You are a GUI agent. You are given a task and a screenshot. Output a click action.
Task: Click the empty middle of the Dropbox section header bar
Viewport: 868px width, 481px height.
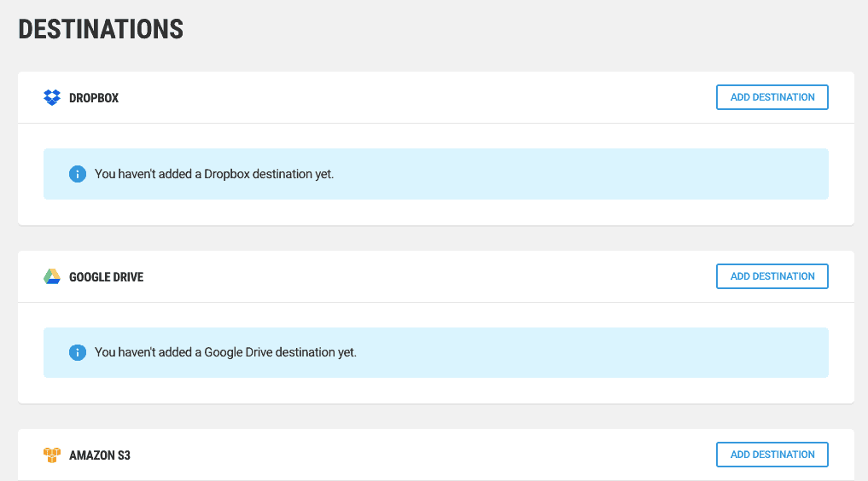415,97
